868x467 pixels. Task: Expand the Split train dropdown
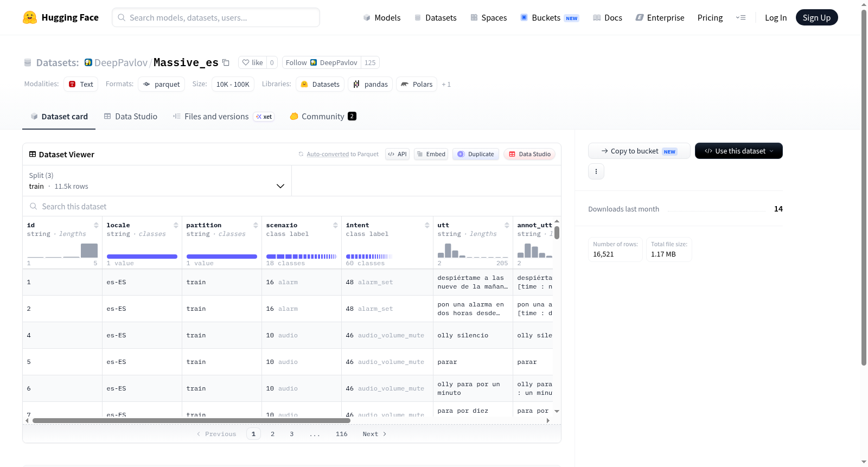(157, 181)
